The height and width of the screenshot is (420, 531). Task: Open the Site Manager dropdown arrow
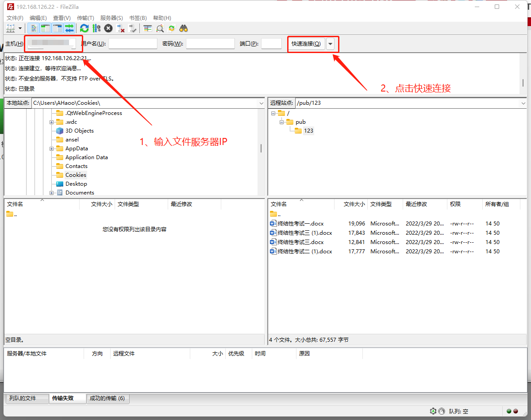coord(20,28)
